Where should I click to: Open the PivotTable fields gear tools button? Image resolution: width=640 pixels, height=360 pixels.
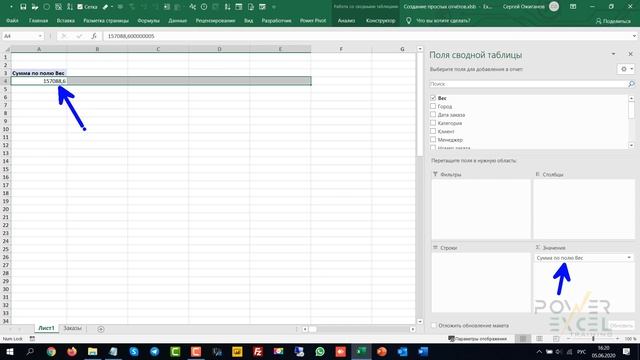pos(626,69)
